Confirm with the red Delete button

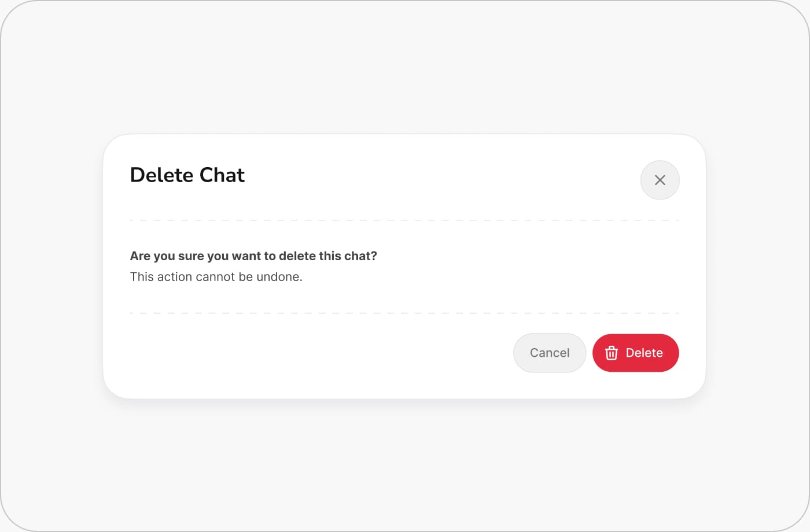tap(635, 353)
